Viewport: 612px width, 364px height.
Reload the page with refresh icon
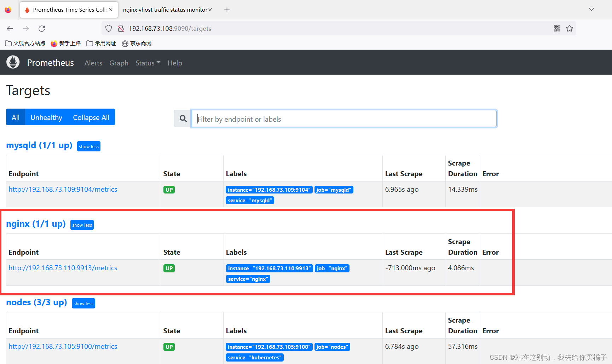coord(42,29)
